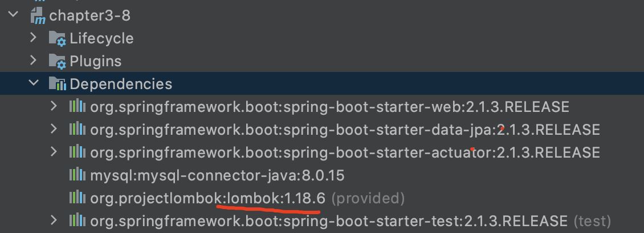Collapse the chapter3-8 project node
Screen dimensions: 644x233
[x=14, y=15]
